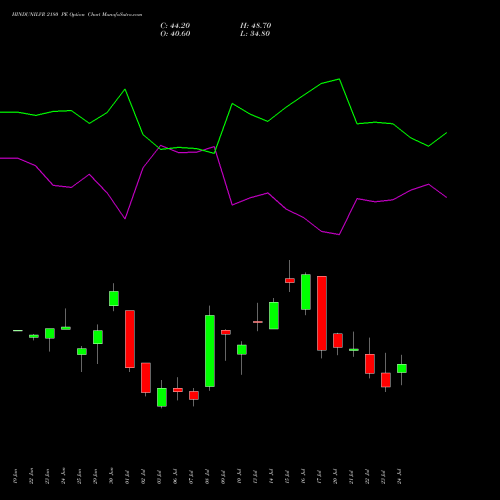The height and width of the screenshot is (500, 500).
Task: Click the small red candle for 15 Jul
Action: [290, 281]
